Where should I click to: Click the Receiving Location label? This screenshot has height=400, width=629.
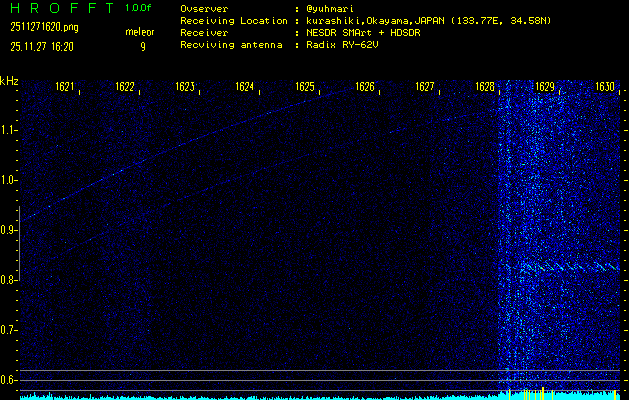tap(234, 21)
